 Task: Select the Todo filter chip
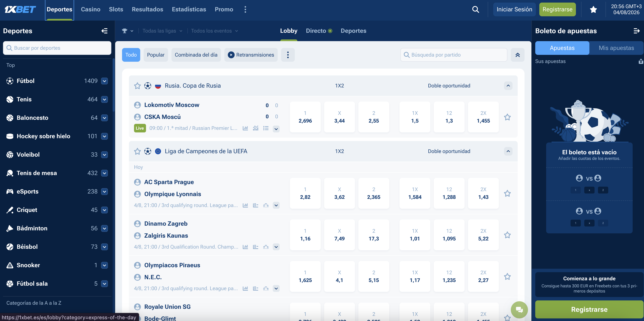pyautogui.click(x=131, y=55)
